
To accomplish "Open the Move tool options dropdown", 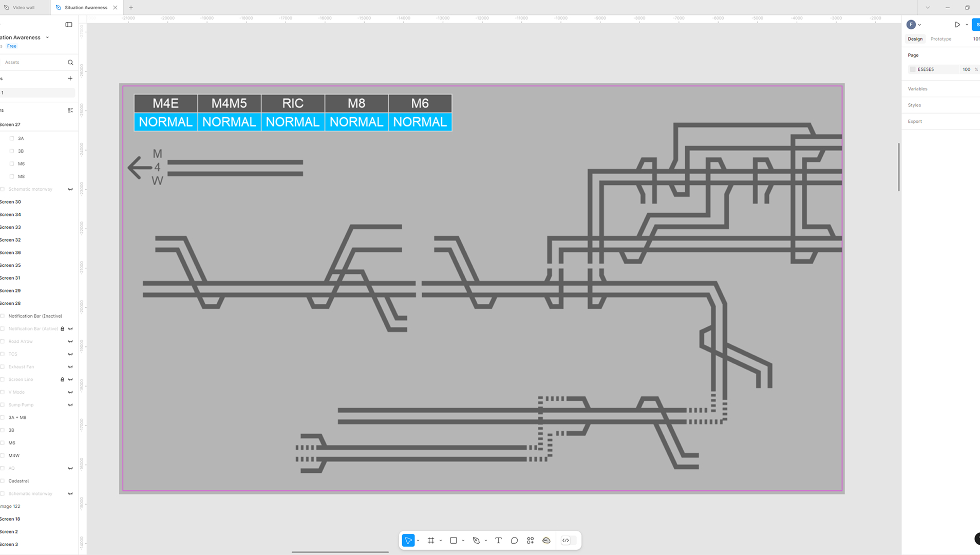I will coord(418,541).
